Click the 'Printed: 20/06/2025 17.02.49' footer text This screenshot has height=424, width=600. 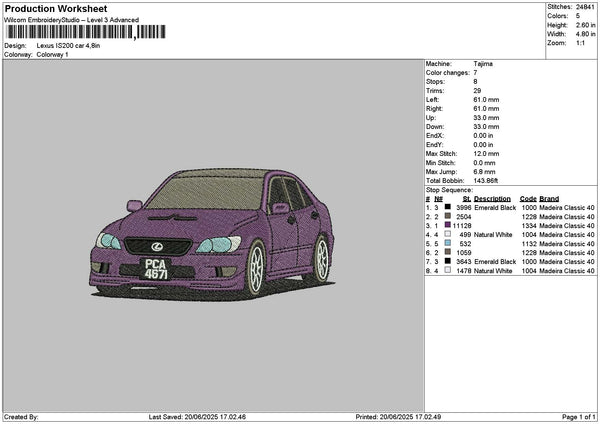coord(398,417)
